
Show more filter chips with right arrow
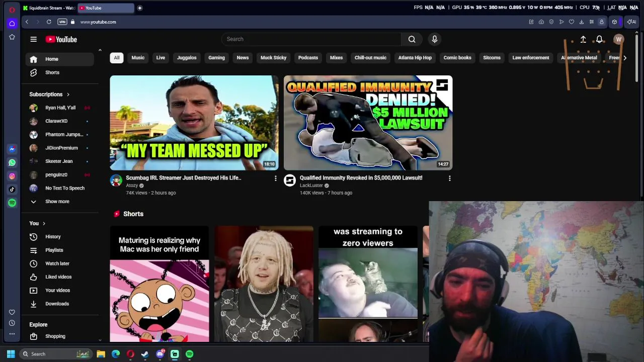click(x=624, y=58)
